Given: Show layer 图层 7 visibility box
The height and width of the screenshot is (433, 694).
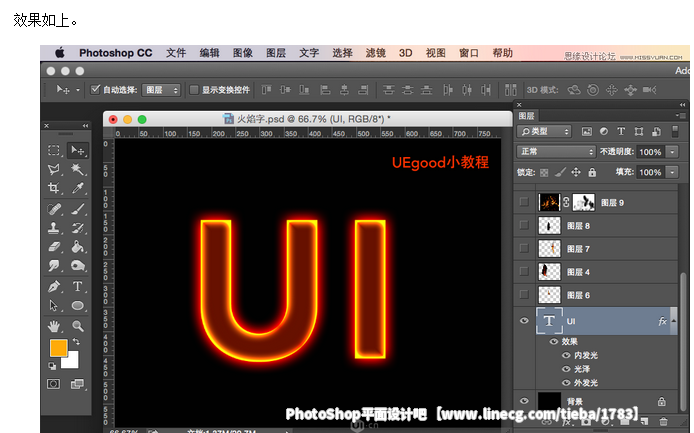Looking at the screenshot, I should pyautogui.click(x=524, y=248).
